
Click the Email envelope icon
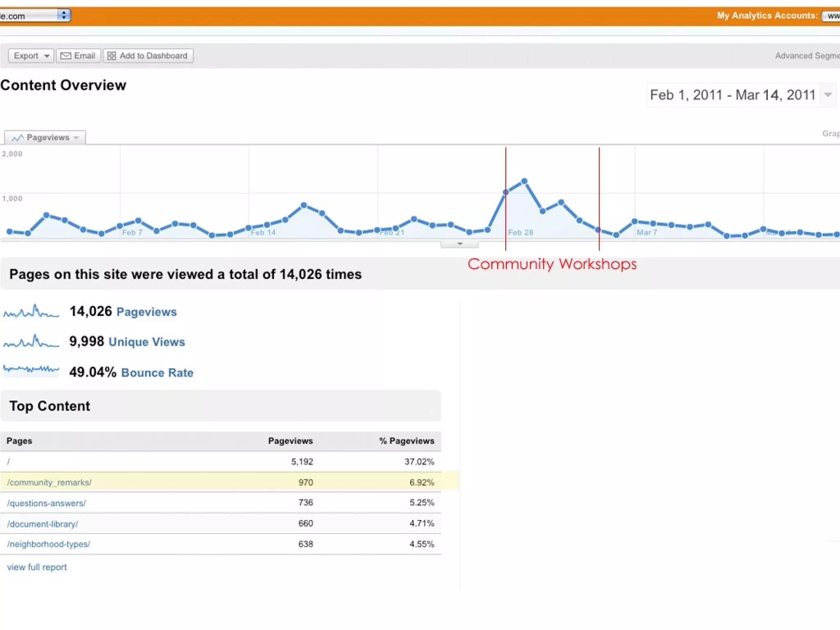tap(66, 56)
